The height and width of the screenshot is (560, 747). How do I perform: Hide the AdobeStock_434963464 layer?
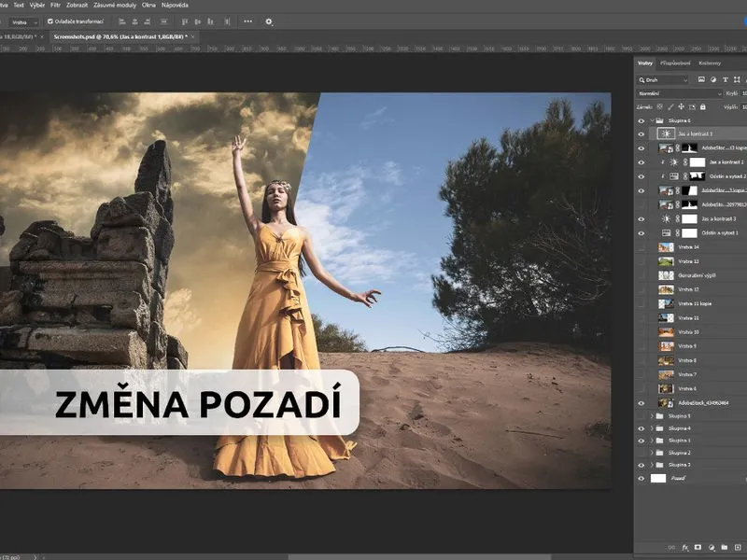[641, 403]
